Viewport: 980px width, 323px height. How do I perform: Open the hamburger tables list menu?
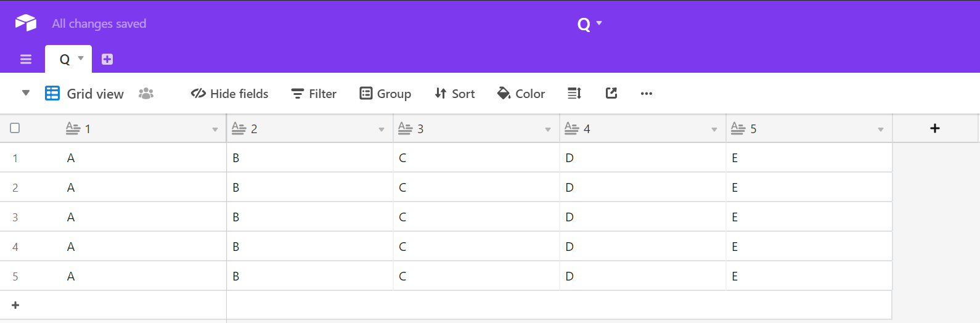click(26, 59)
